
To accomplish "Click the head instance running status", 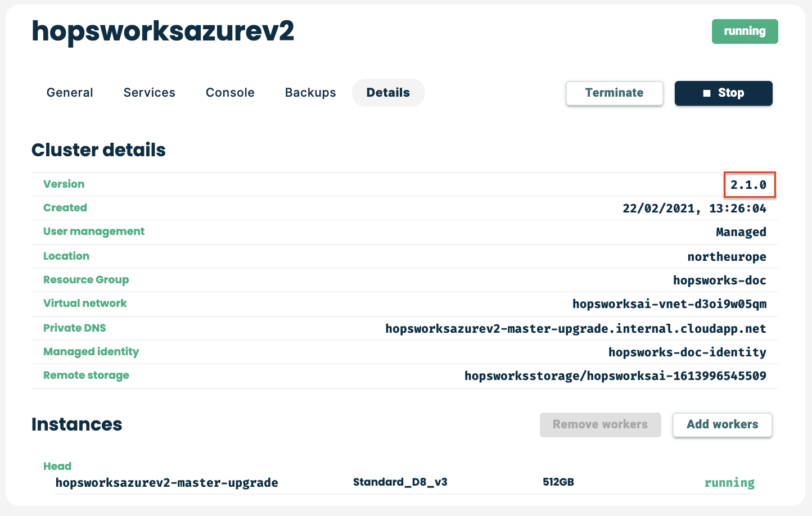I will 729,483.
